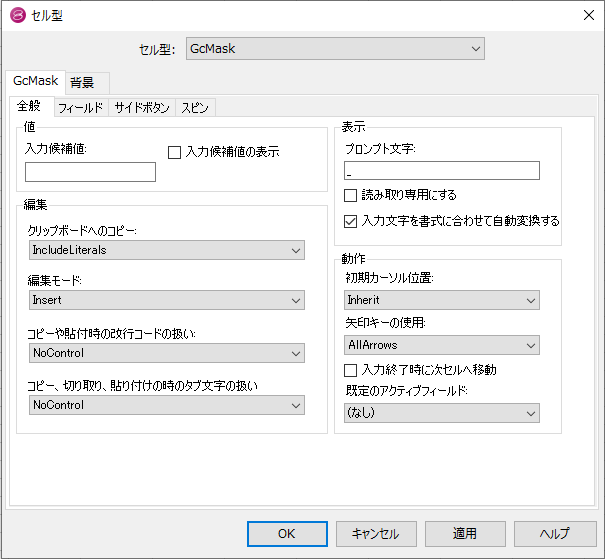Image resolution: width=605 pixels, height=559 pixels.
Task: Uncheck 入力文字を書式に合わせて自動変換する
Action: point(350,222)
